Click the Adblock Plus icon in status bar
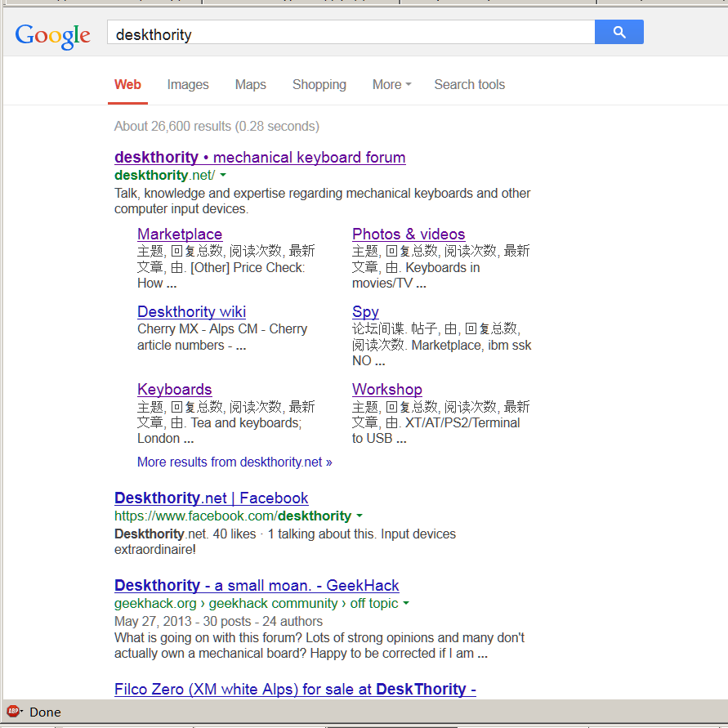Viewport: 728px width, 728px height. tap(11, 712)
